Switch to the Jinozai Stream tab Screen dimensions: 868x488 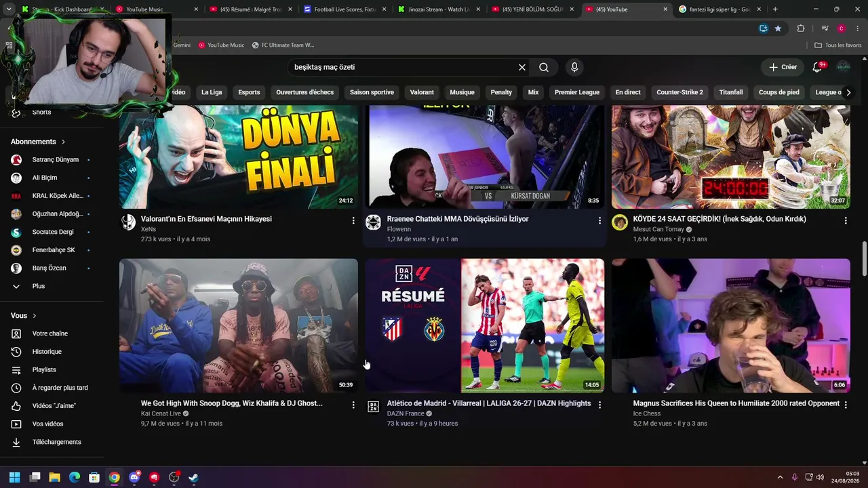(438, 9)
